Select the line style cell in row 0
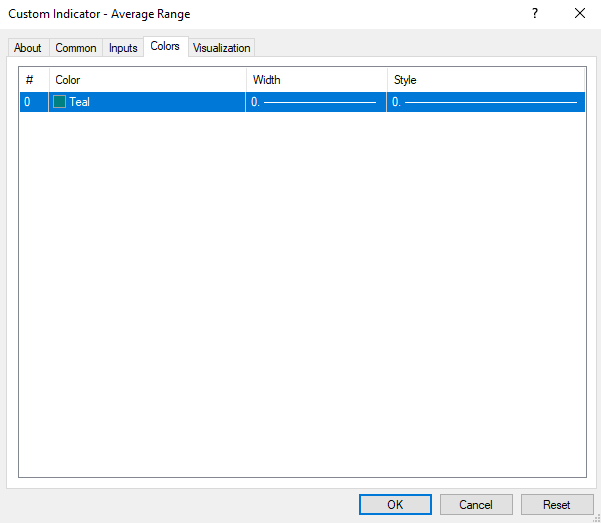The height and width of the screenshot is (523, 601). (x=486, y=102)
